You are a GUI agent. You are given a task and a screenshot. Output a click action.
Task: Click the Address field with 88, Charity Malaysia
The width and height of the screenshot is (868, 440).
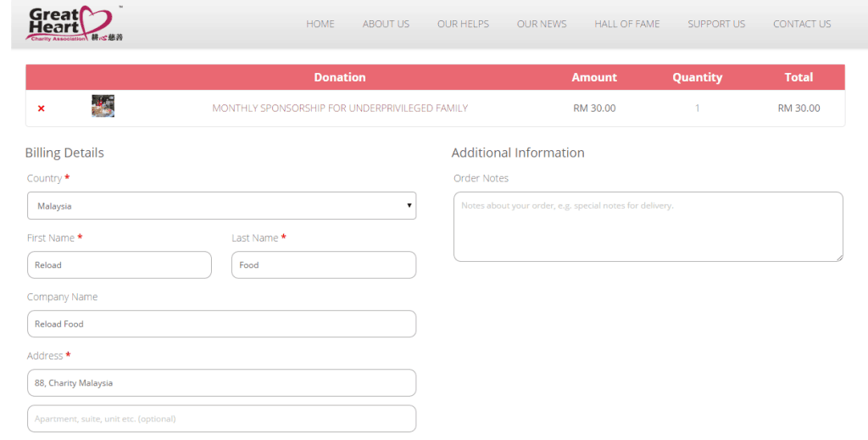pos(221,383)
